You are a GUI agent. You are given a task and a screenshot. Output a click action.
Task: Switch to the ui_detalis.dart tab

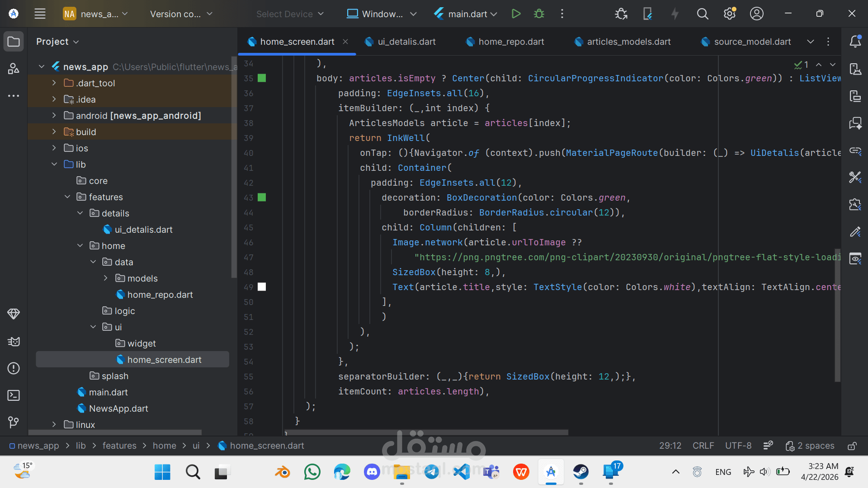tap(406, 42)
